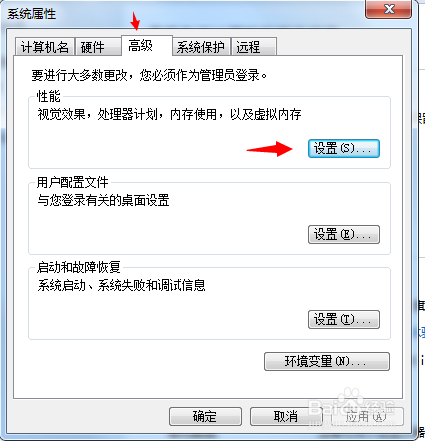
Task: Open the 远程 tab
Action: (254, 47)
